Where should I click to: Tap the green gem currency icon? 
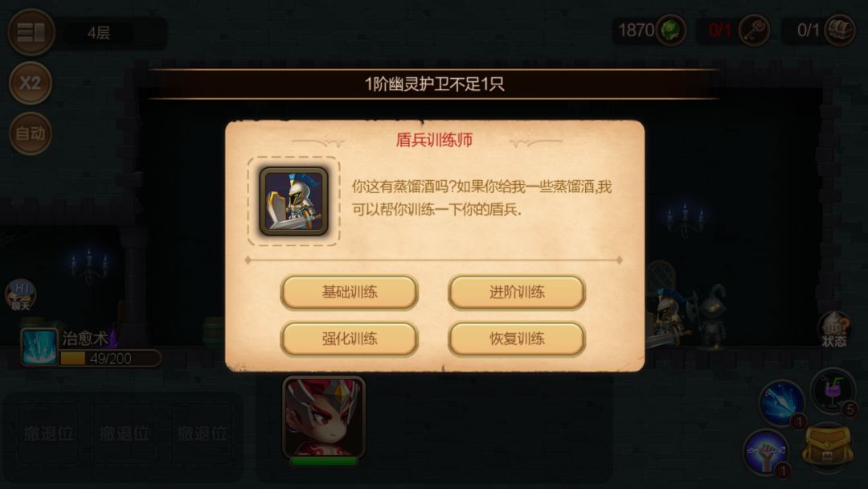click(671, 30)
